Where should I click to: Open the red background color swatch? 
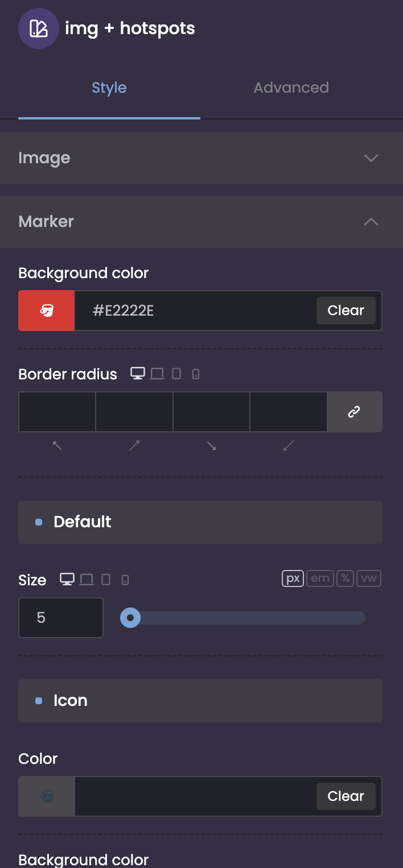(46, 311)
